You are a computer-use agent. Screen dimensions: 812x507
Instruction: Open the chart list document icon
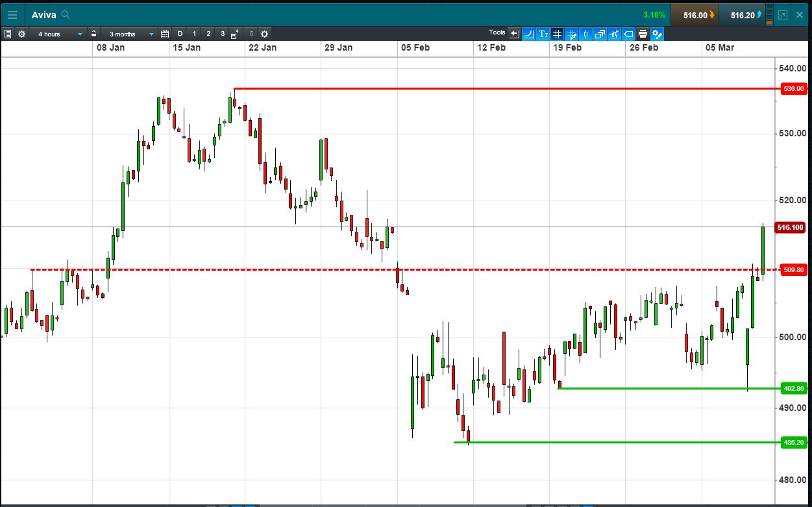click(8, 34)
